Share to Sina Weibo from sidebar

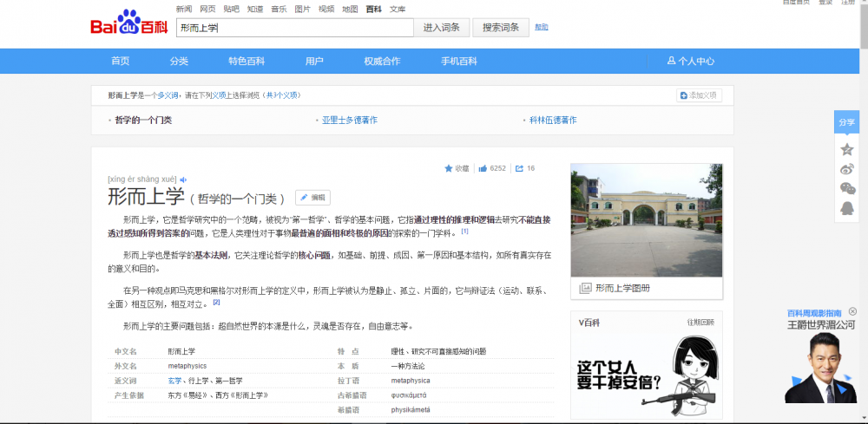[847, 169]
